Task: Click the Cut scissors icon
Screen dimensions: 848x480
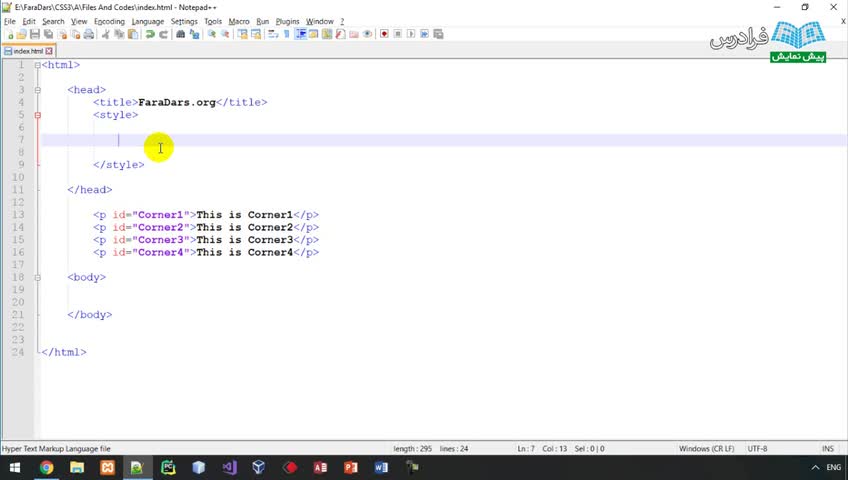Action: pyautogui.click(x=106, y=34)
